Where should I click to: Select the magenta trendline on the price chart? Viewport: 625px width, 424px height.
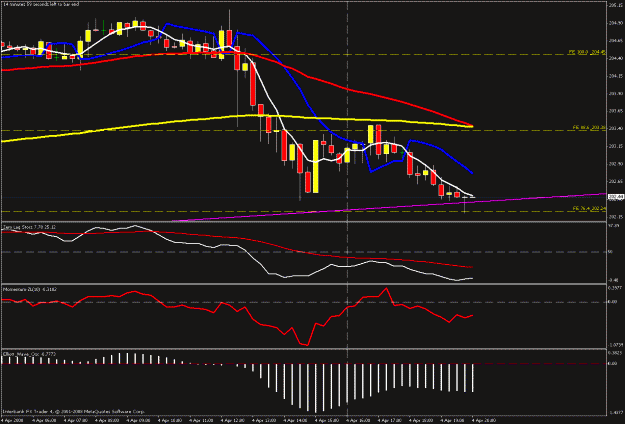[x=389, y=207]
